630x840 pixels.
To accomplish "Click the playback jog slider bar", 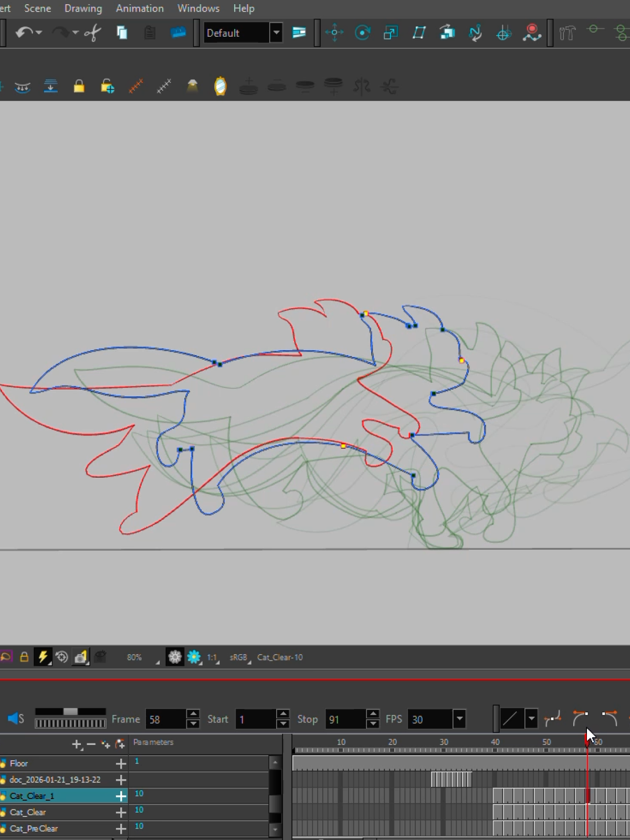I will point(70,723).
